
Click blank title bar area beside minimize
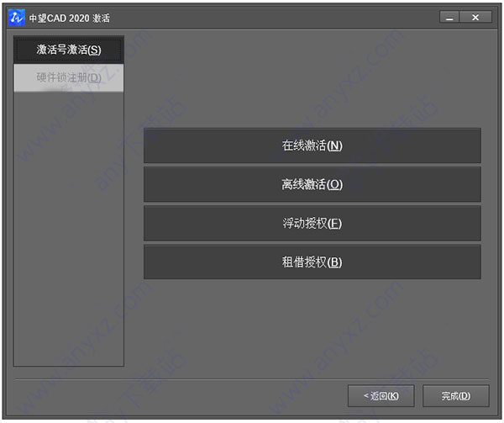[273, 18]
